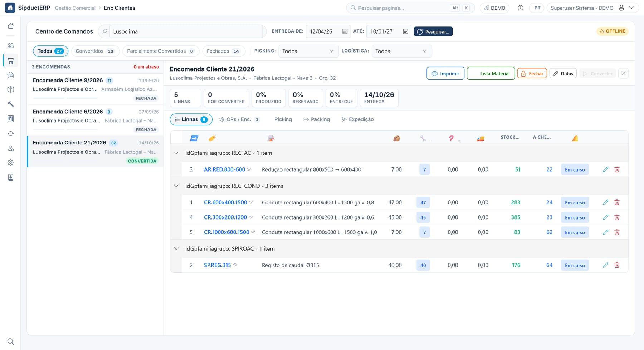The width and height of the screenshot is (644, 350).
Task: Open the Logística filter dropdown
Action: 402,51
